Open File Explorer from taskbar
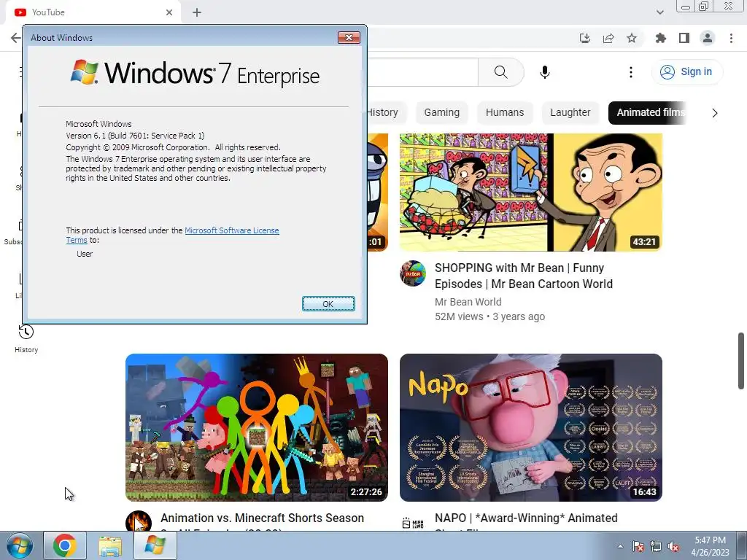 110,545
